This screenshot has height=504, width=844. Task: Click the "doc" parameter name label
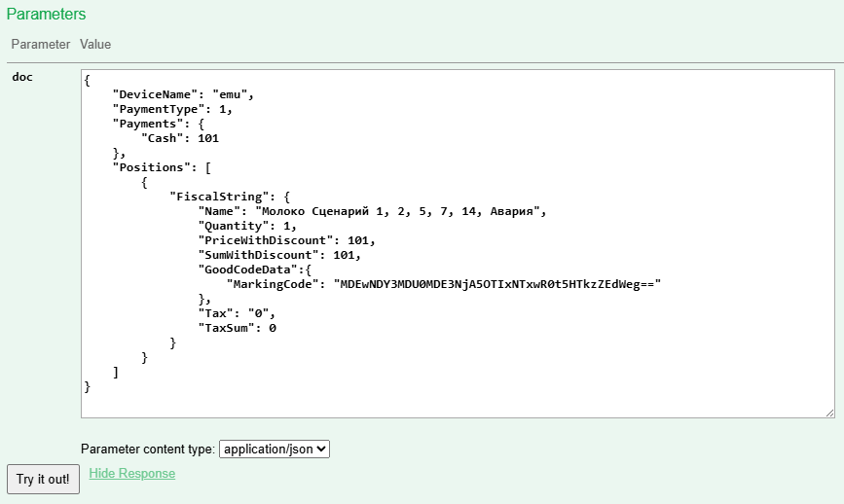click(x=22, y=77)
